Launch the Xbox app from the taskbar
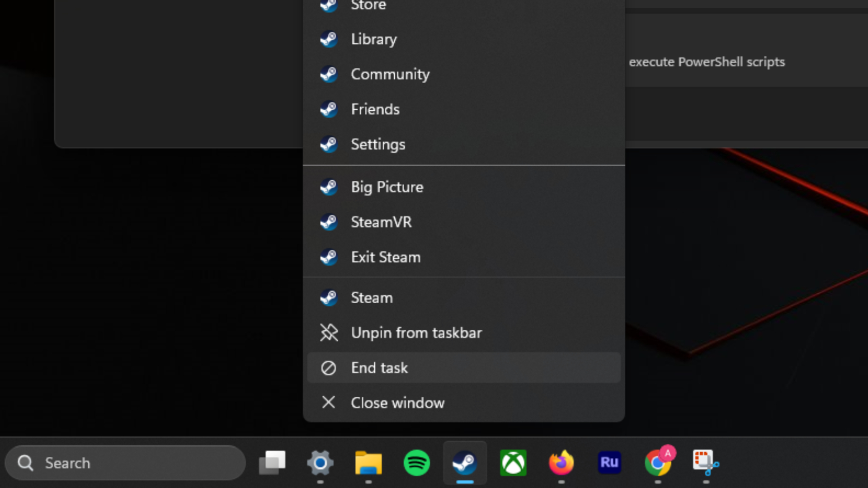The width and height of the screenshot is (868, 488). point(514,463)
